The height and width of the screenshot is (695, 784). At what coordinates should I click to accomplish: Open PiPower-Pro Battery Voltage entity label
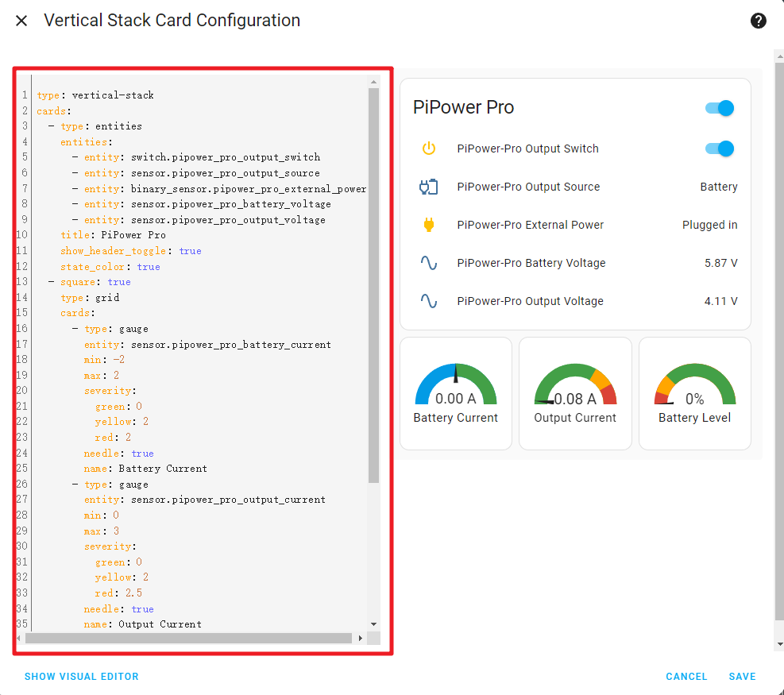coord(531,263)
